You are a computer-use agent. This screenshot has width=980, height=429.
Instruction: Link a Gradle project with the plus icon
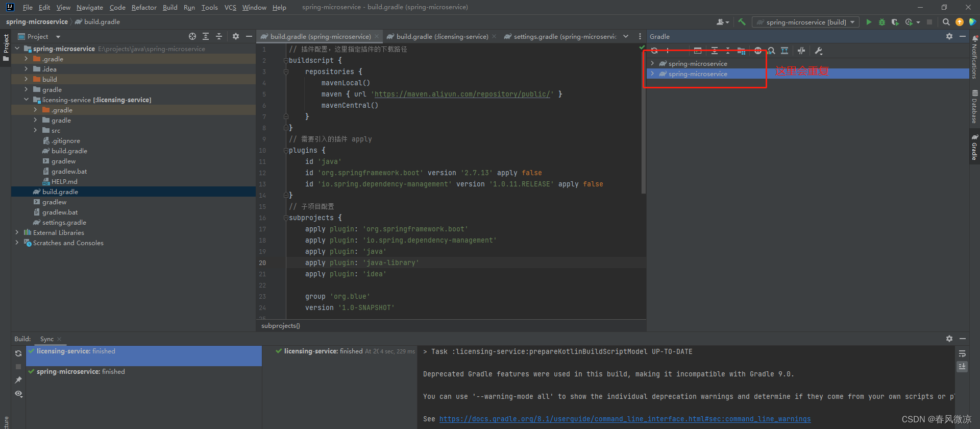pyautogui.click(x=668, y=51)
